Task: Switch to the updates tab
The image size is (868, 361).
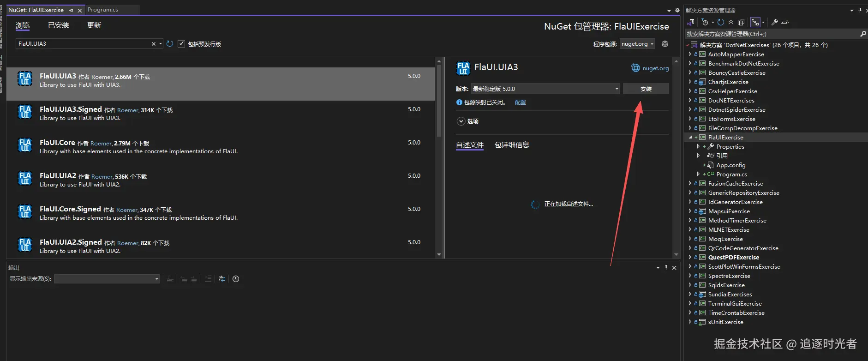Action: pyautogui.click(x=94, y=25)
